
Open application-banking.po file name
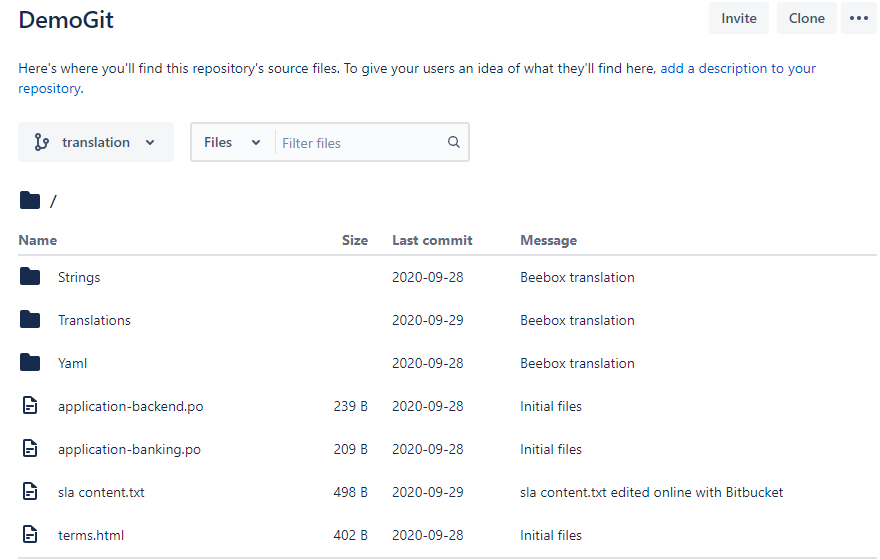click(x=129, y=449)
